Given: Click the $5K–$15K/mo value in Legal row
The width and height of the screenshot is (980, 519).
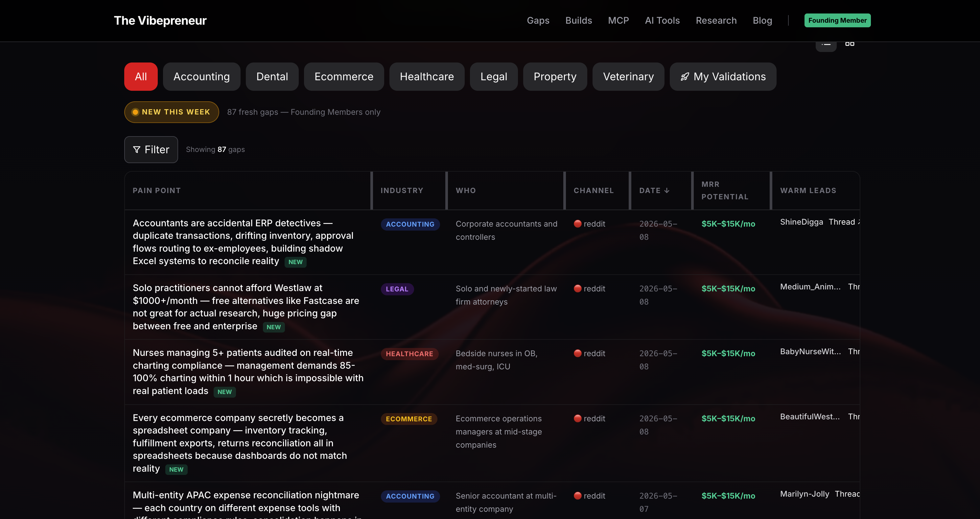Looking at the screenshot, I should tap(728, 289).
